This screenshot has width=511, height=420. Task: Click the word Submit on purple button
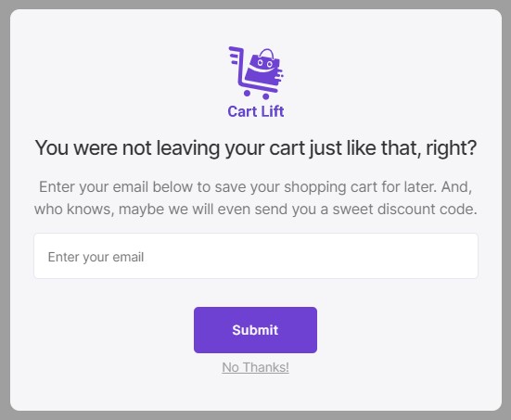(x=255, y=330)
